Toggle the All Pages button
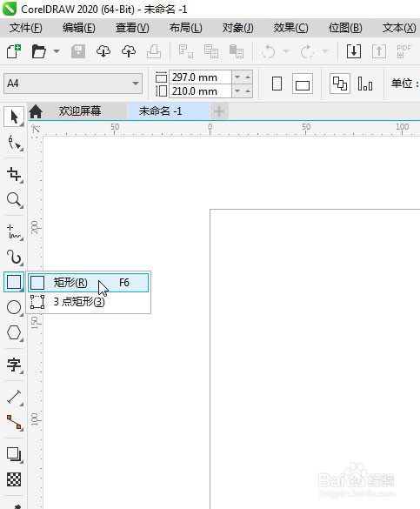 point(340,84)
